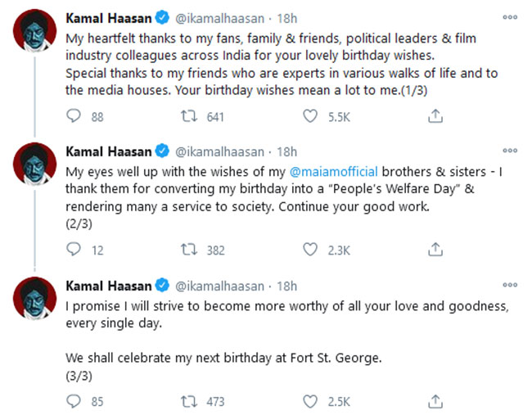Reply to the first tweet (1/3)
Screen dimensions: 532x415
tap(74, 117)
